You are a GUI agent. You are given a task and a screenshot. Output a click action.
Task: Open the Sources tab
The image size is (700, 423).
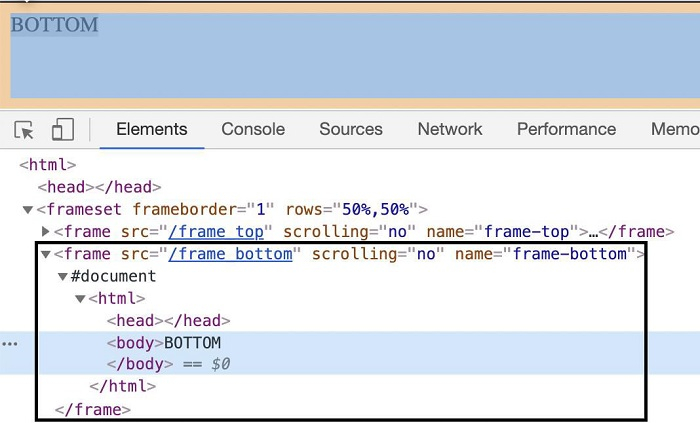click(x=351, y=129)
